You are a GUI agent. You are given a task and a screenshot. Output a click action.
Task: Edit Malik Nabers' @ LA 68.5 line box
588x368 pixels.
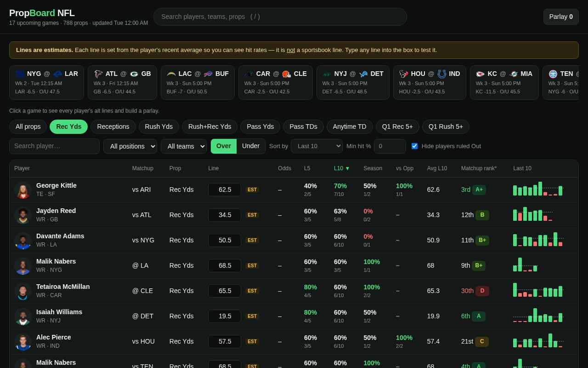click(225, 265)
